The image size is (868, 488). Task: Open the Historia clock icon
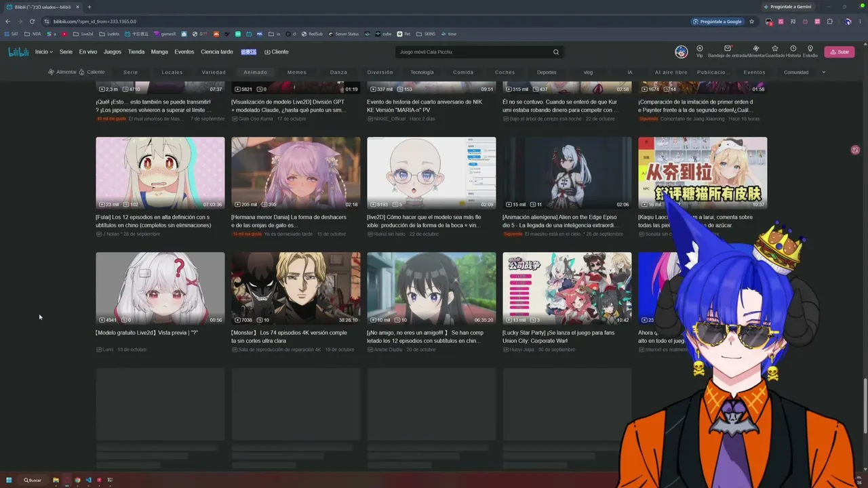(793, 49)
